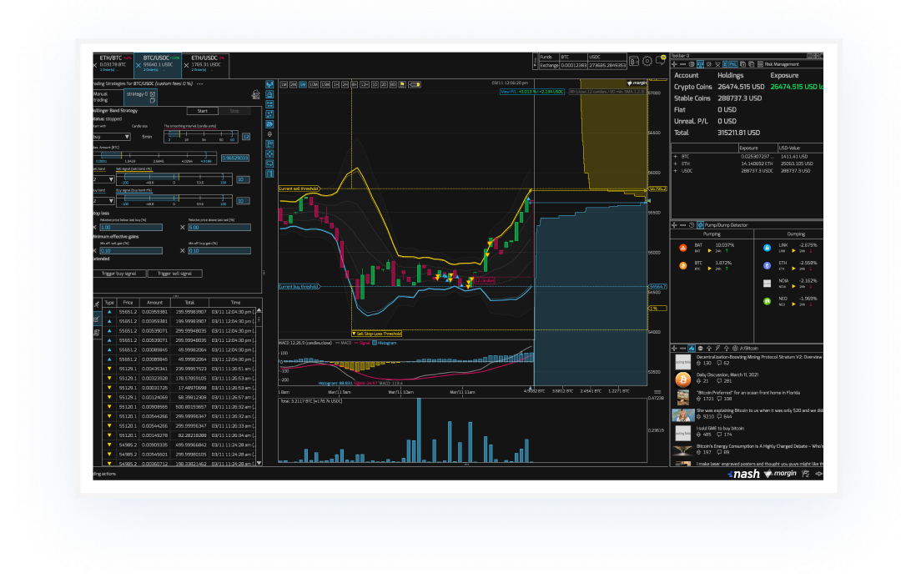The image size is (916, 588).
Task: Open the Buy band value dropdown
Action: point(104,201)
